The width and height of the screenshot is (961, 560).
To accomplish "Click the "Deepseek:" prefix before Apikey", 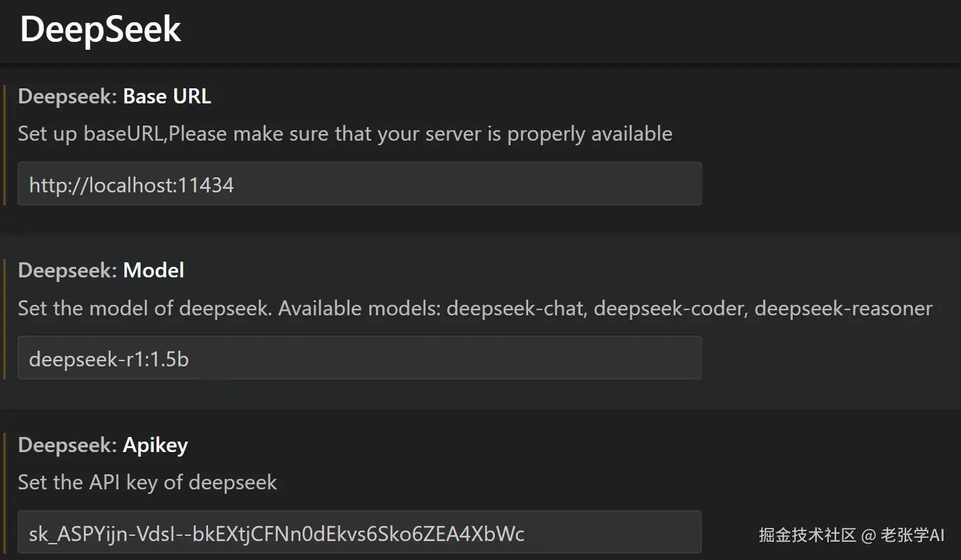I will click(x=67, y=445).
